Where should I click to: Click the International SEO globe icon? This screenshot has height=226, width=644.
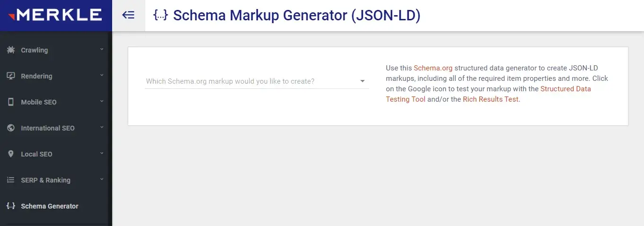(10, 128)
